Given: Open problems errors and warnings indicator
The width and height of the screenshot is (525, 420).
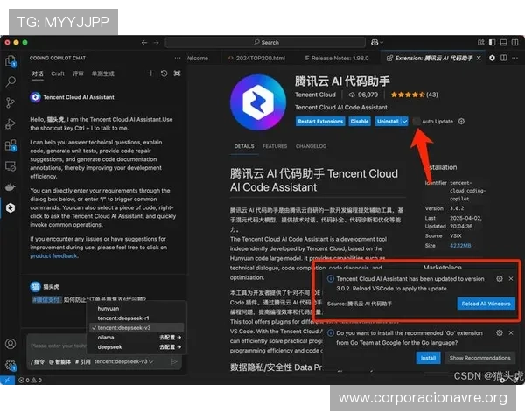Looking at the screenshot, I should coord(30,380).
